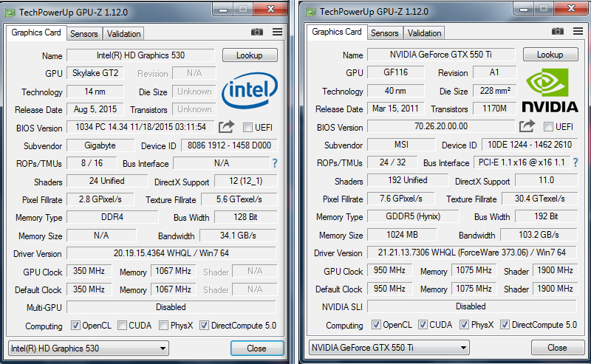Image resolution: width=591 pixels, height=364 pixels.
Task: Open the hamburger menu in Intel window
Action: pos(278,32)
